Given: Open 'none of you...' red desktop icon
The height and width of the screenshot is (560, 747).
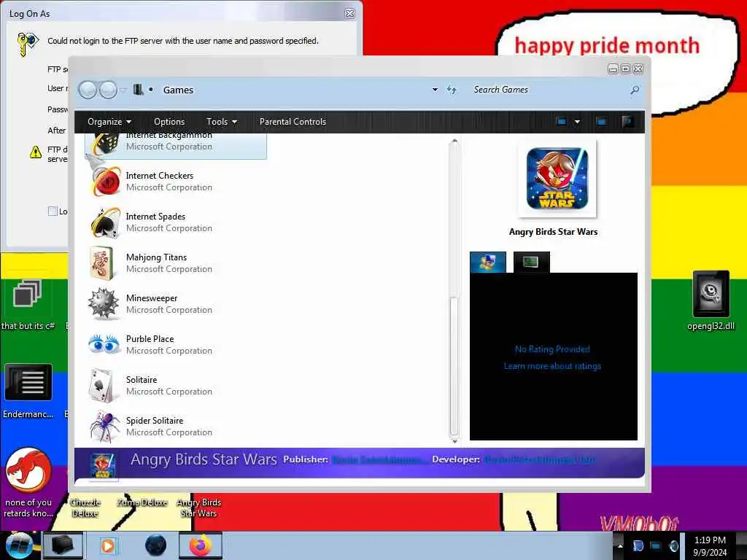Looking at the screenshot, I should 28,482.
